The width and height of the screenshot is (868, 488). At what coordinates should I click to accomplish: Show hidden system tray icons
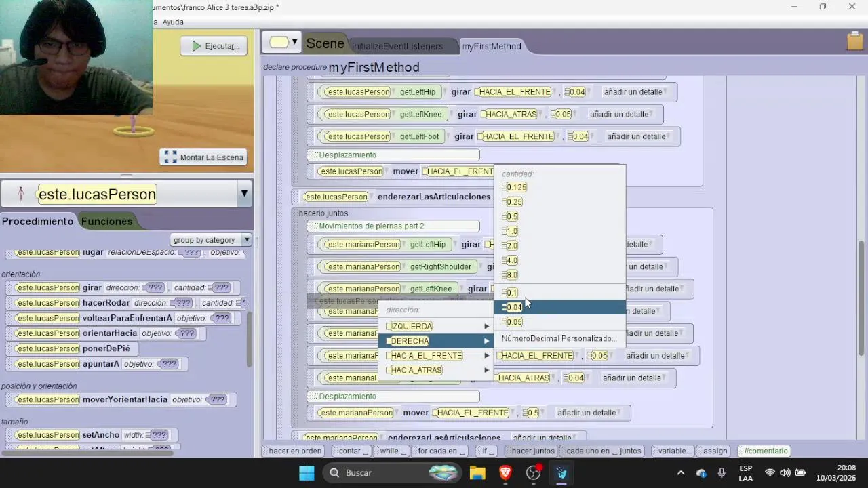[681, 473]
